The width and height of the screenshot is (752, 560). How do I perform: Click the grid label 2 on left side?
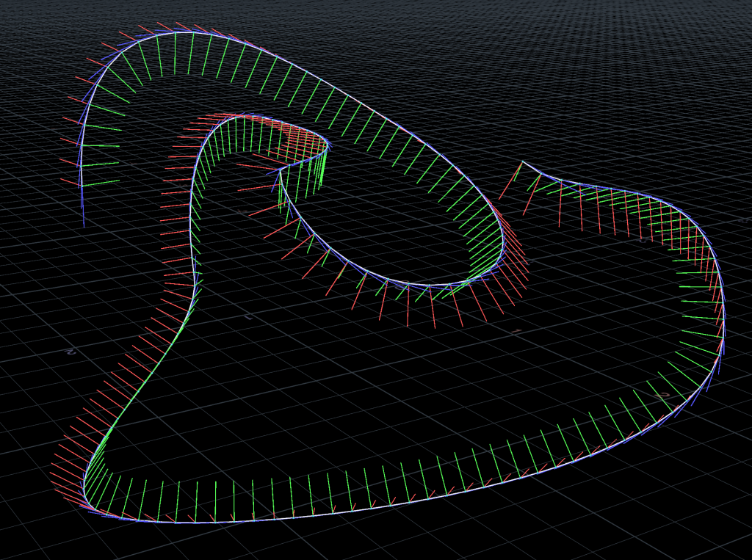71,352
